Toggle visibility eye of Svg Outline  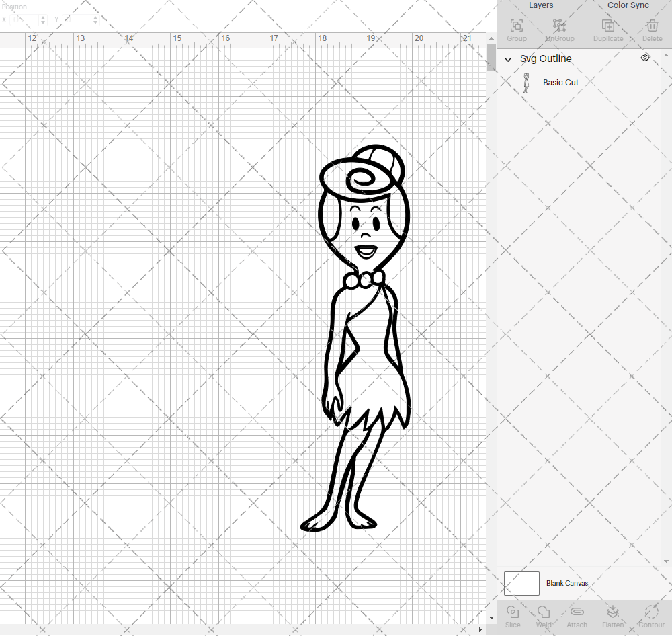[x=645, y=58]
